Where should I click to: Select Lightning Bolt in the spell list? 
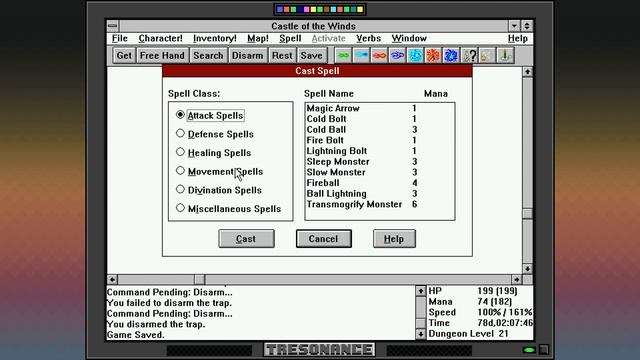coord(380,151)
